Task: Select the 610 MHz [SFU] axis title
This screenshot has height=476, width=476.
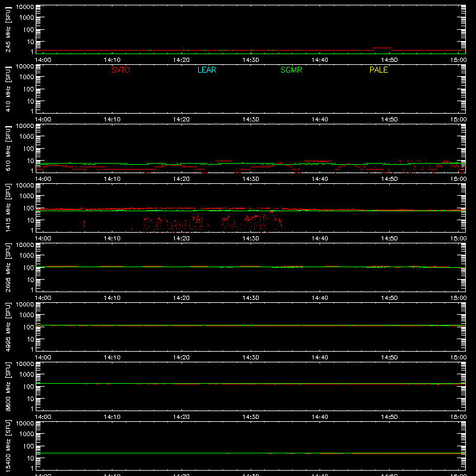Action: pos(8,149)
